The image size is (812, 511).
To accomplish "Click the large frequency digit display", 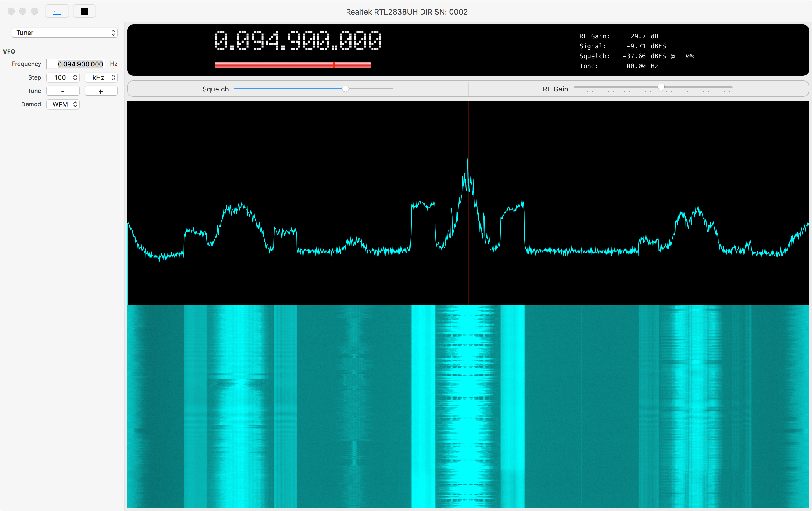I will 298,40.
